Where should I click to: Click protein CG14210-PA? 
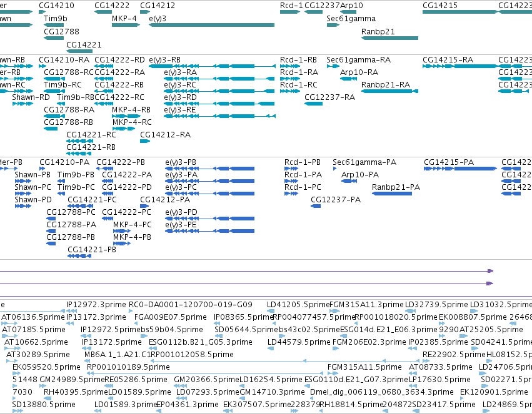65,162
